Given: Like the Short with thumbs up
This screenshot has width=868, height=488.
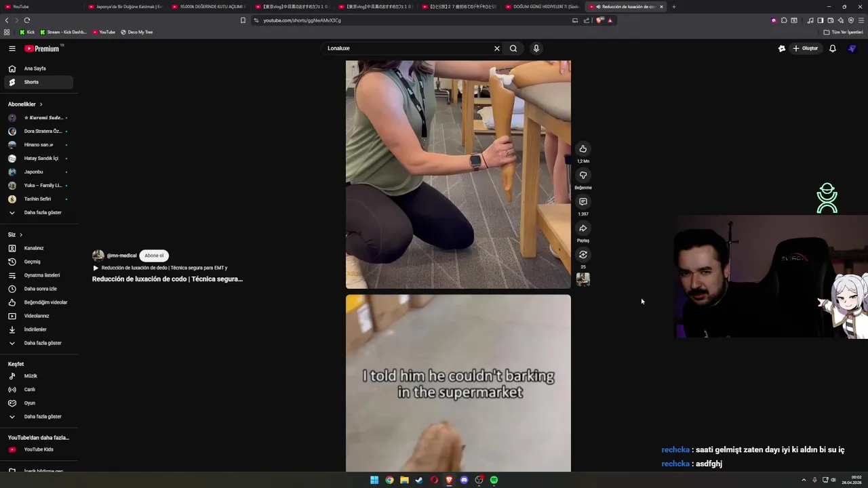Looking at the screenshot, I should click(x=583, y=149).
